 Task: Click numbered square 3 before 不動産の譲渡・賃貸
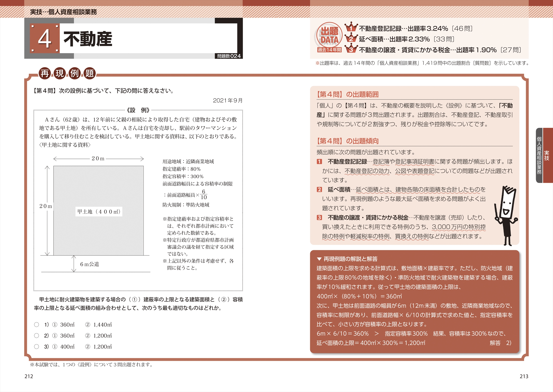click(319, 218)
